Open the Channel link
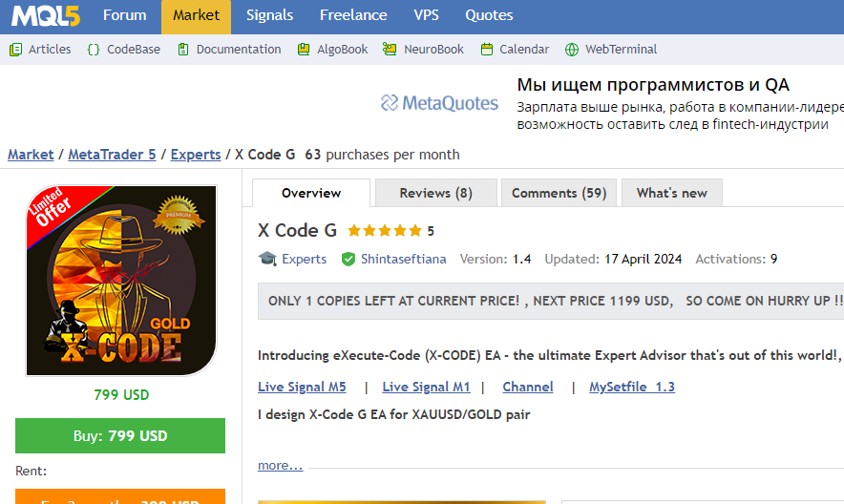844x504 pixels. click(528, 388)
